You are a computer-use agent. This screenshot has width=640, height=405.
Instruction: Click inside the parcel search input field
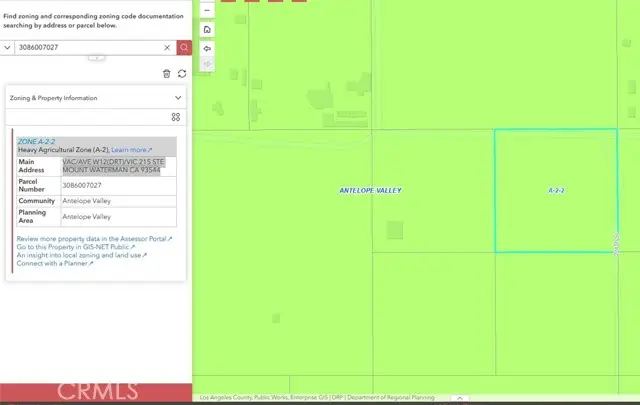88,47
